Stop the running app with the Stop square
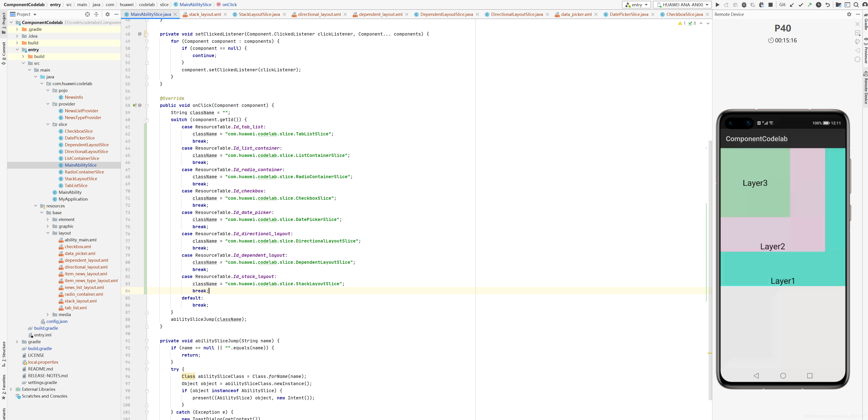The width and height of the screenshot is (868, 420). (x=770, y=5)
